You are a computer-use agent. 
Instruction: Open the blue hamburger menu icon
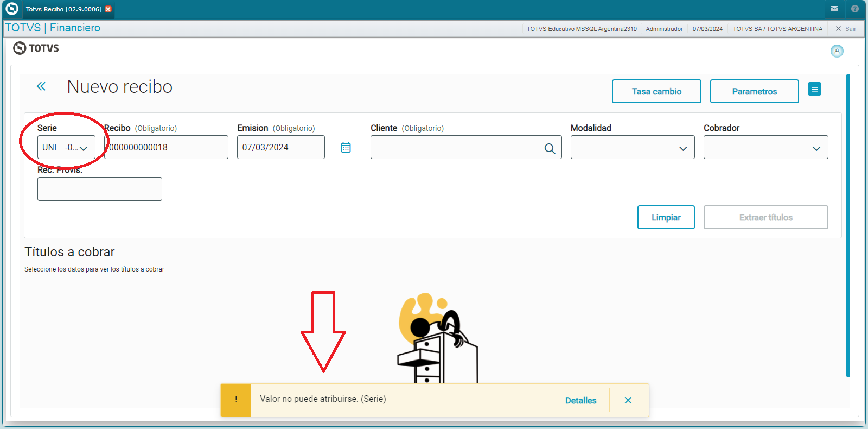pos(814,89)
